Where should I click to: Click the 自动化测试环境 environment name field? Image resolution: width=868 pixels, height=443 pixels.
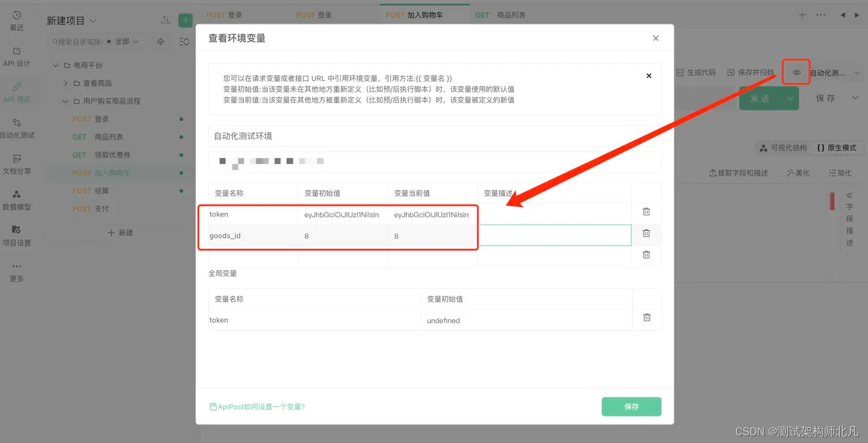(435, 136)
